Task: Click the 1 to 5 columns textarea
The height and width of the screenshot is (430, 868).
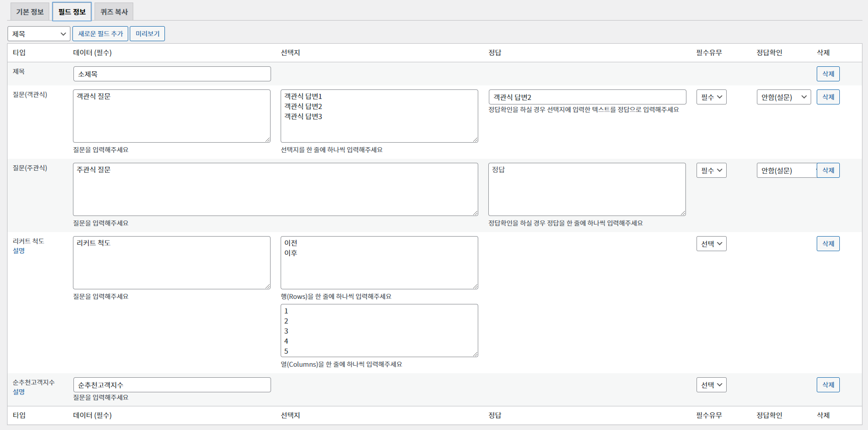Action: tap(379, 331)
